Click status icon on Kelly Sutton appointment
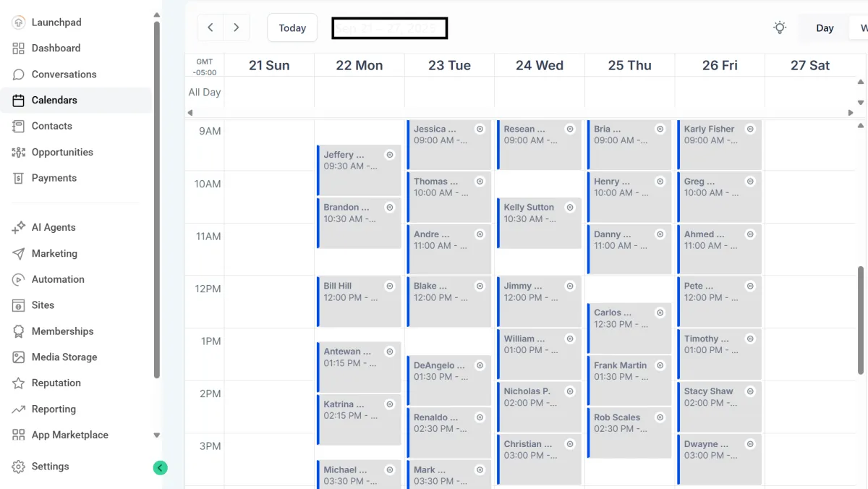The width and height of the screenshot is (868, 489). [x=570, y=208]
